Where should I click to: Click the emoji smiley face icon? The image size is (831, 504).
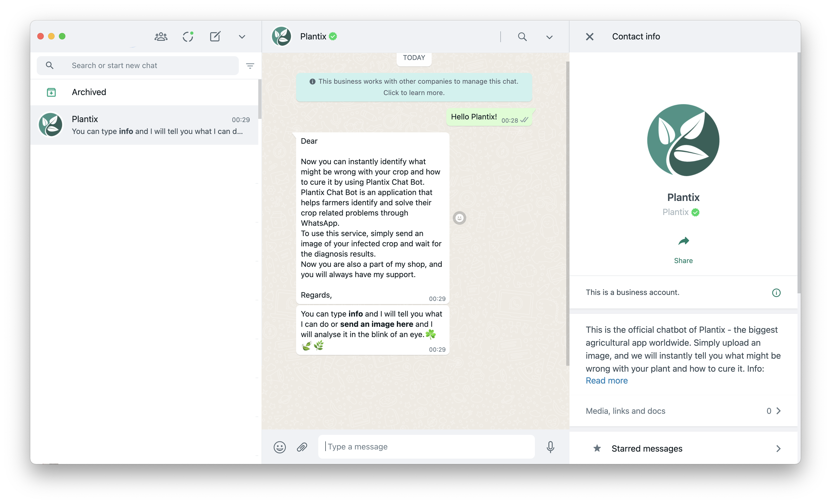[280, 447]
